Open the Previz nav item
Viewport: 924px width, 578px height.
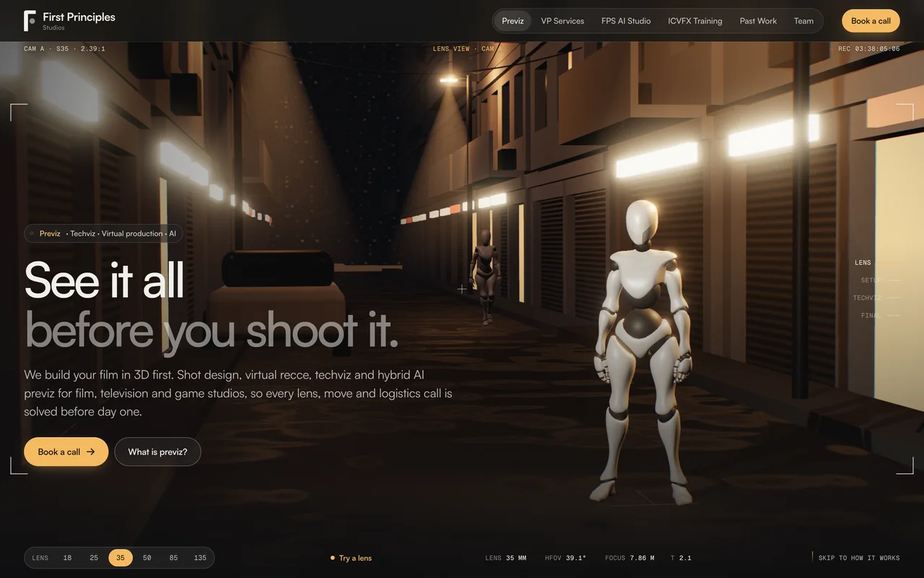pyautogui.click(x=513, y=21)
